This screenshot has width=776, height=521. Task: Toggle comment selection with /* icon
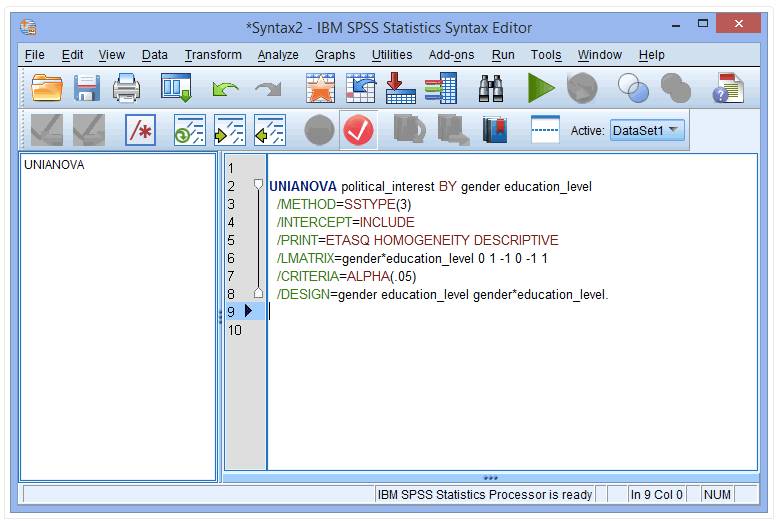click(x=141, y=130)
